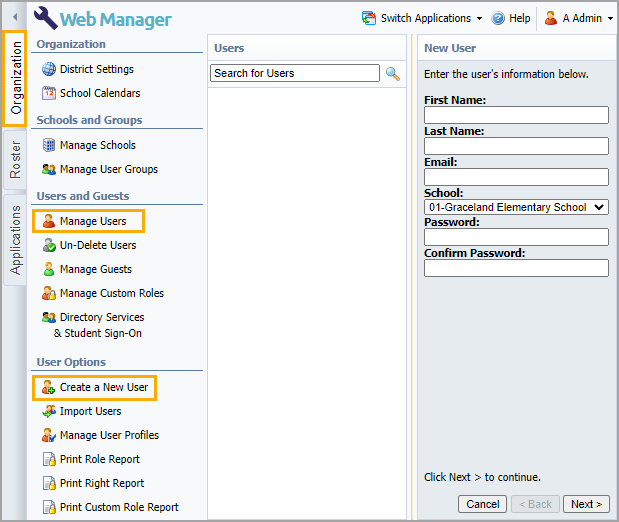Expand the A Admin account menu
Screen dimensions: 619x522
(x=578, y=18)
